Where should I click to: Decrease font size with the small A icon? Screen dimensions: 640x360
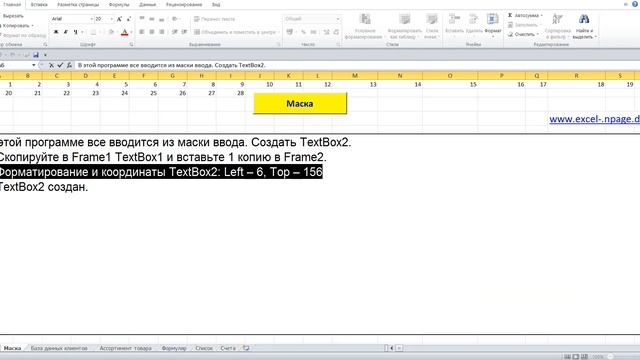[x=129, y=19]
